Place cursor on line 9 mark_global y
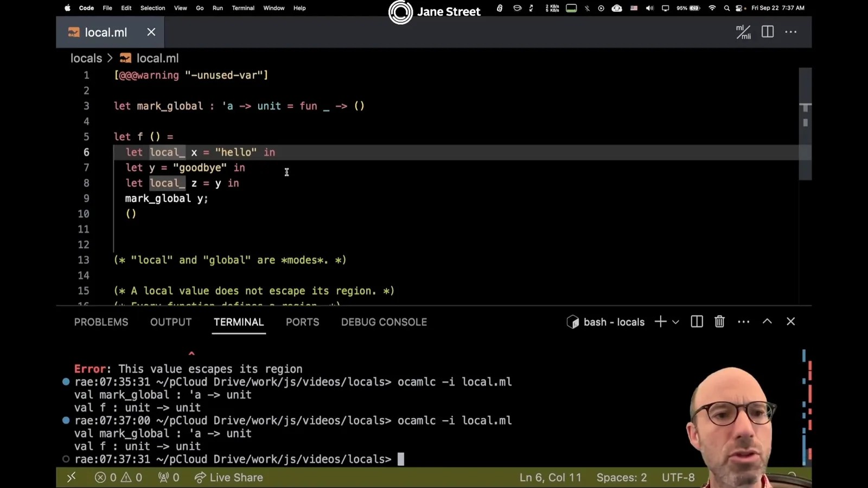 tap(167, 198)
